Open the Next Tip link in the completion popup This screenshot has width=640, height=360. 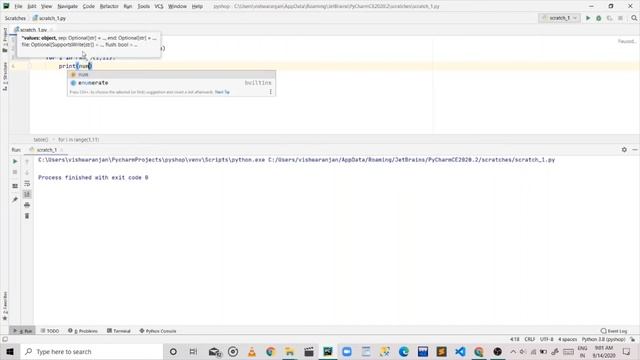pos(222,92)
